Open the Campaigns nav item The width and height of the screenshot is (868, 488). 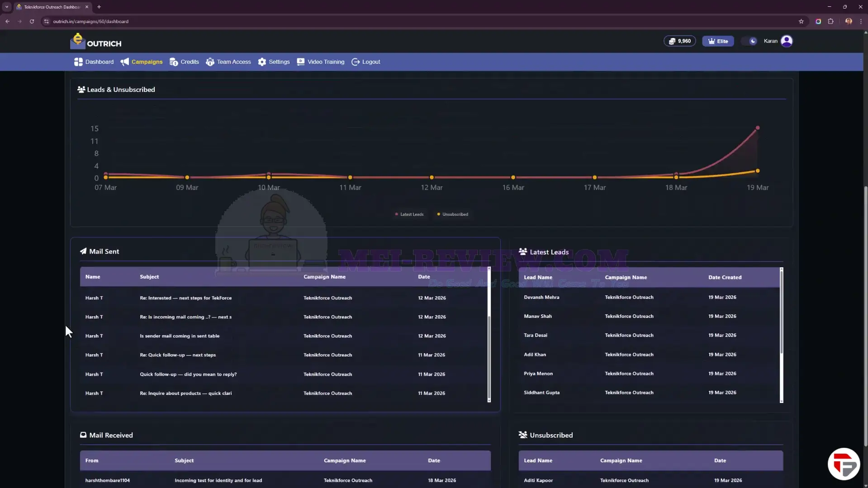pyautogui.click(x=142, y=62)
